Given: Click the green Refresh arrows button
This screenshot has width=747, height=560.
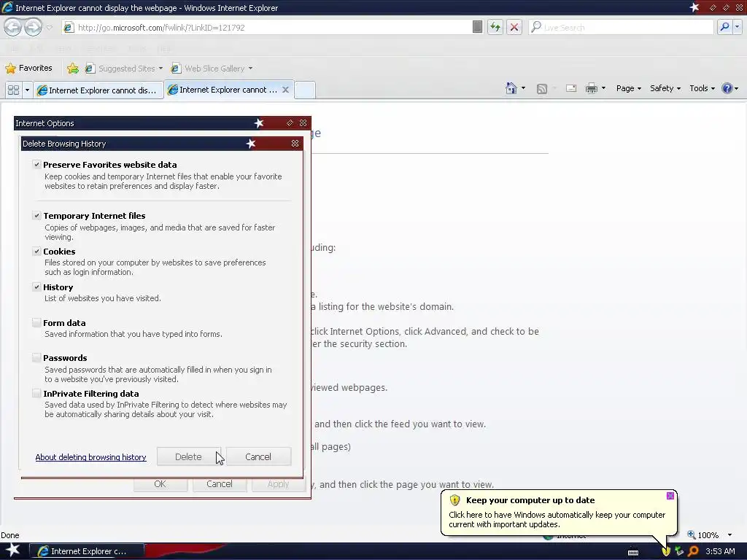Looking at the screenshot, I should [495, 27].
